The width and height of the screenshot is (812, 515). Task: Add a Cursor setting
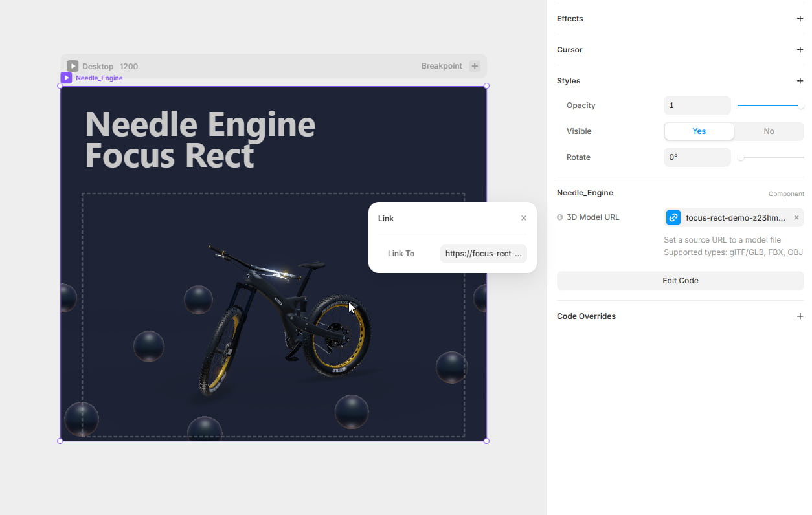pos(800,50)
